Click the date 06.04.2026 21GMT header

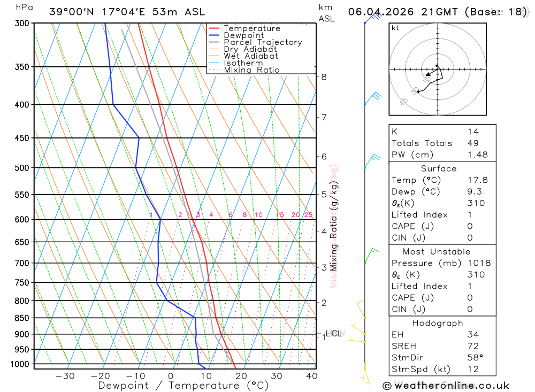point(403,12)
